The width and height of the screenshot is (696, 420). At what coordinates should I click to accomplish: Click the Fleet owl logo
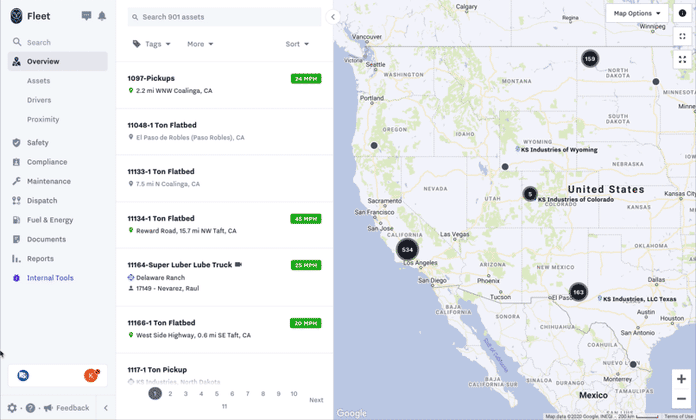pyautogui.click(x=16, y=16)
